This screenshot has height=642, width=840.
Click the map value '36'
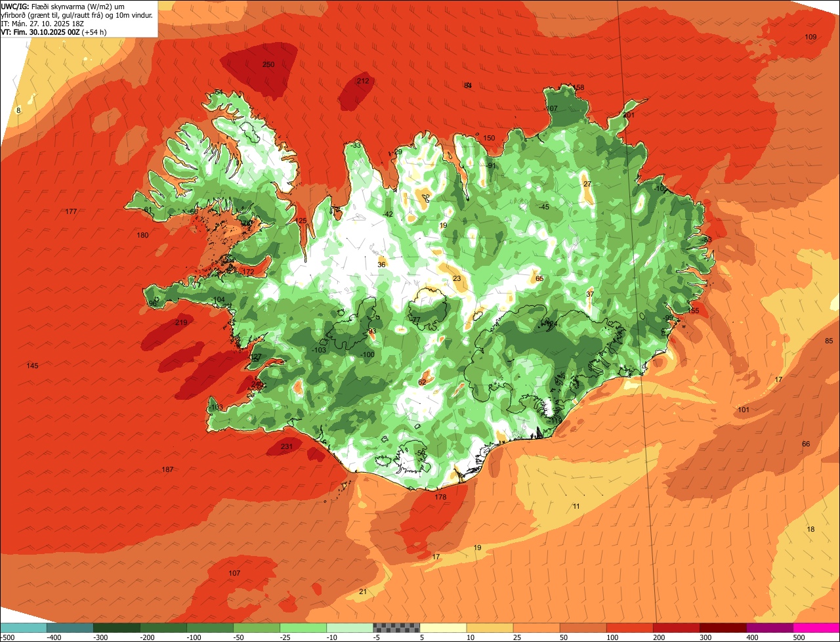click(x=381, y=265)
